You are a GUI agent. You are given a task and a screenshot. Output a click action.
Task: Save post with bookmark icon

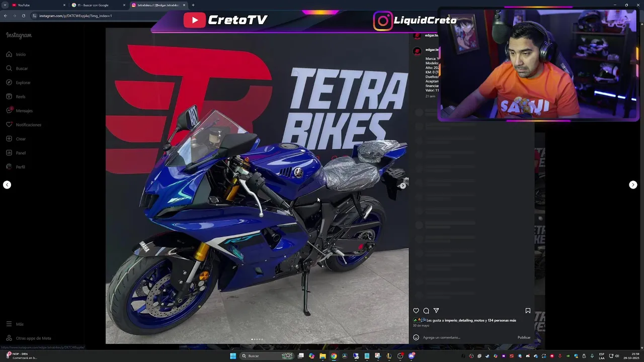point(528,311)
